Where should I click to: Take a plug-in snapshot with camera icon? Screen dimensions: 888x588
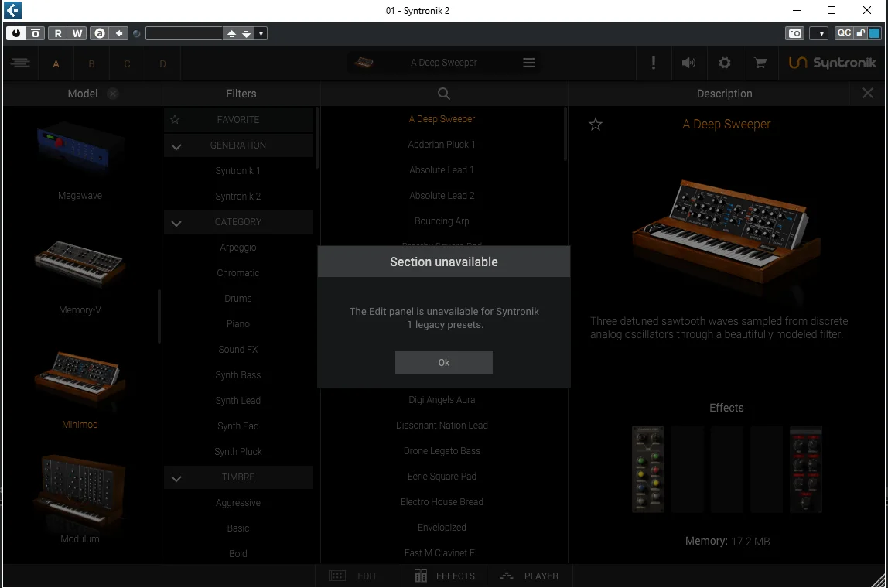(x=795, y=33)
